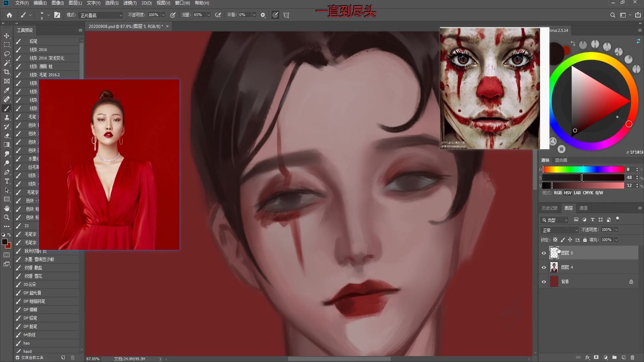Open layer filter 类型 dropdown
Image resolution: width=644 pixels, height=362 pixels.
[554, 220]
